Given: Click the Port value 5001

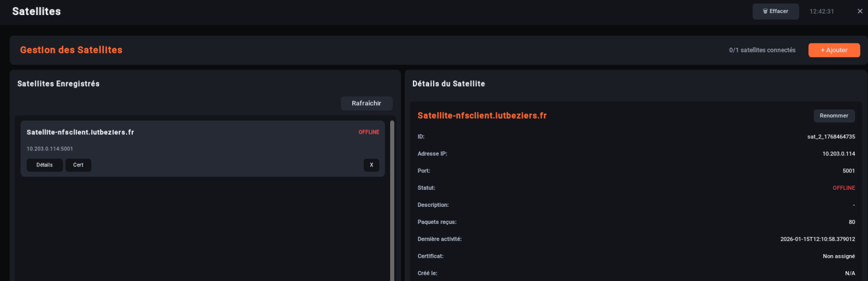Looking at the screenshot, I should pyautogui.click(x=849, y=171).
